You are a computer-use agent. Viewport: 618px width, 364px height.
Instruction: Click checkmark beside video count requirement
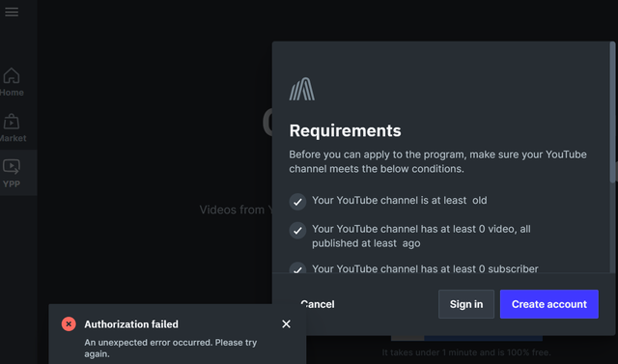pyautogui.click(x=297, y=231)
